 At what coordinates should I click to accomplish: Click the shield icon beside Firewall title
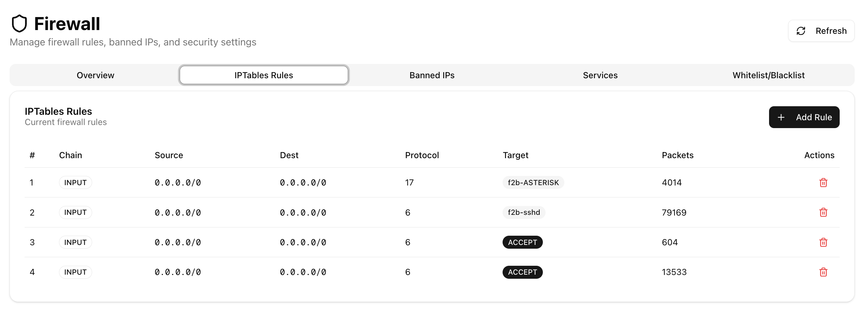(19, 23)
